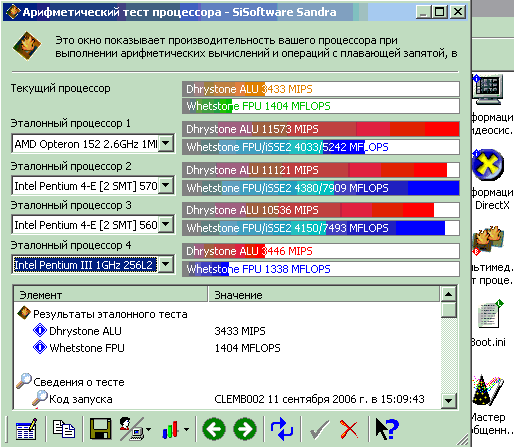The height and width of the screenshot is (448, 514).
Task: Click the Sandra diamond logo beside description
Action: point(27,46)
